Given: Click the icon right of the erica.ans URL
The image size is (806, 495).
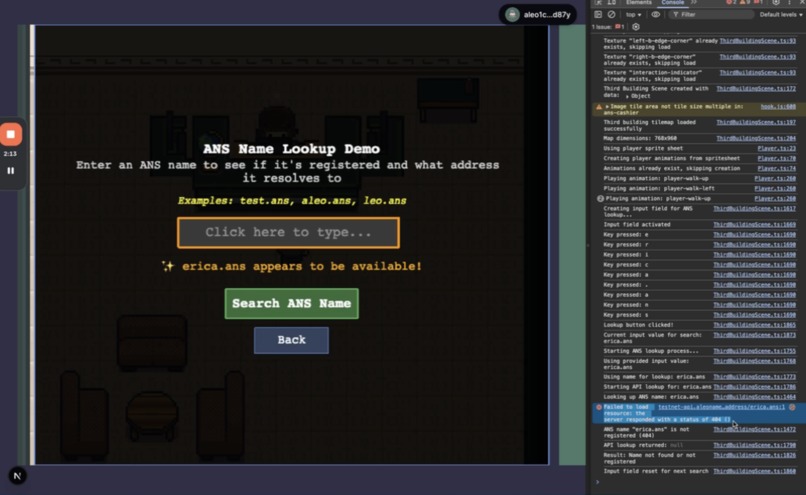Looking at the screenshot, I should pos(792,407).
